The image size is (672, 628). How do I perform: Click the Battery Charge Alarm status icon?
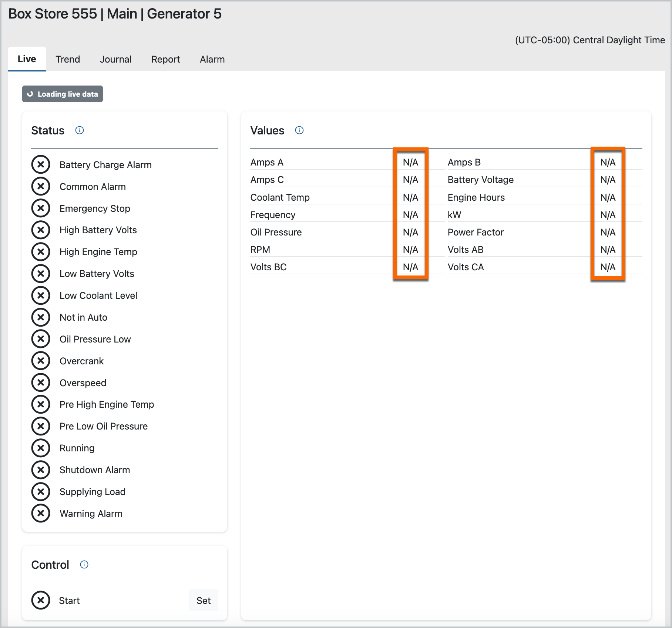(x=41, y=165)
